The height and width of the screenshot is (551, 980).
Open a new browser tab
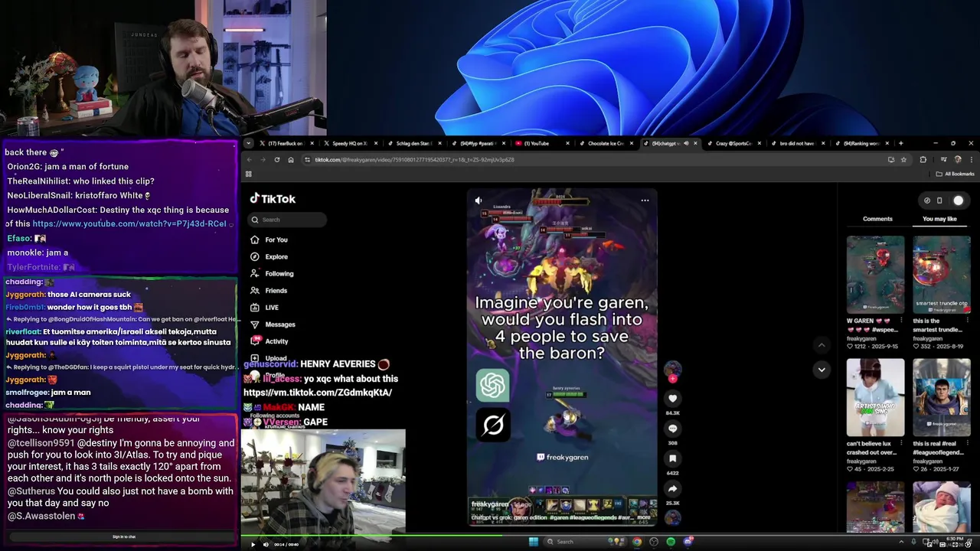(x=900, y=143)
